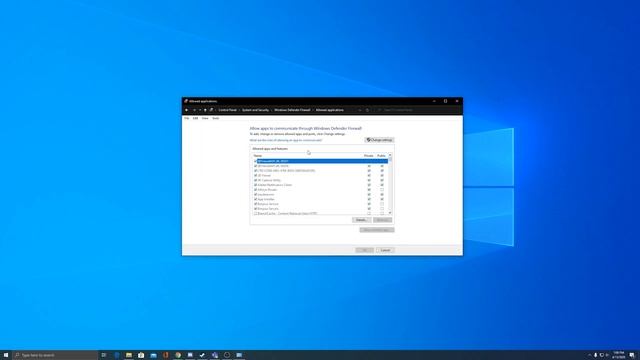Screen dimensions: 640x360
Task: Click the Private column header
Action: [369, 156]
